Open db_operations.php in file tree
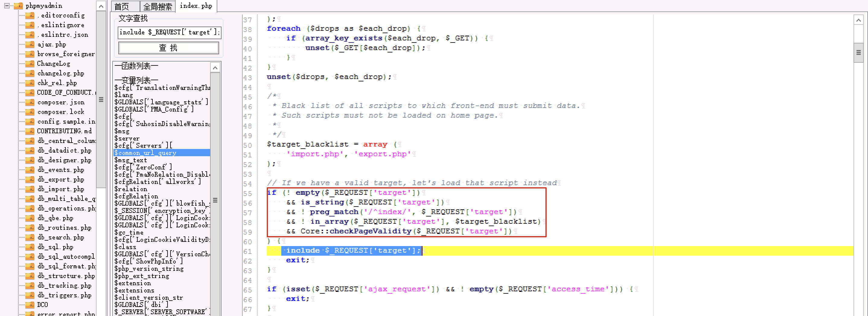 point(66,208)
